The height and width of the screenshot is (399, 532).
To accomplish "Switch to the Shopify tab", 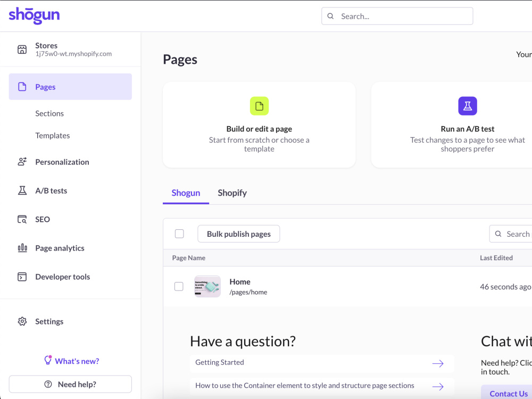I will coord(232,193).
